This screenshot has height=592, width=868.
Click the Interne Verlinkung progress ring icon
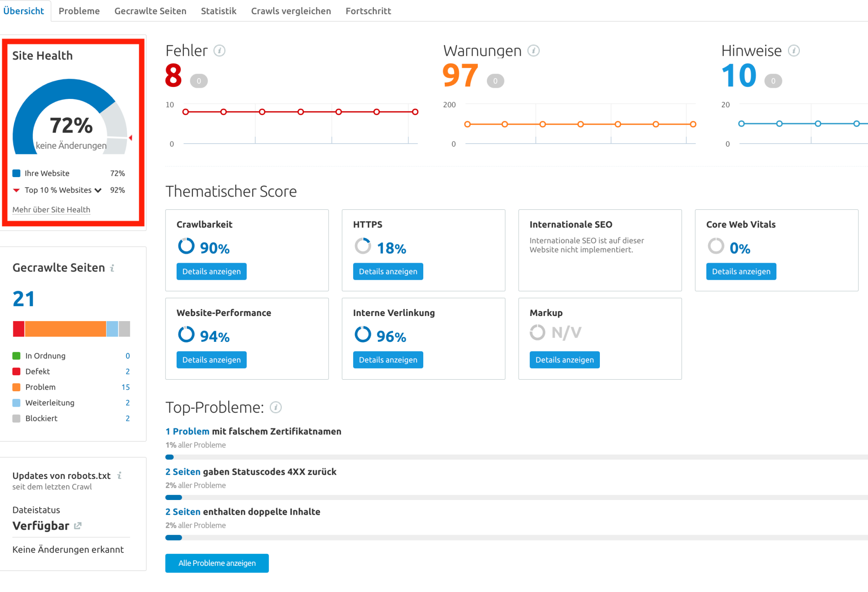tap(363, 334)
